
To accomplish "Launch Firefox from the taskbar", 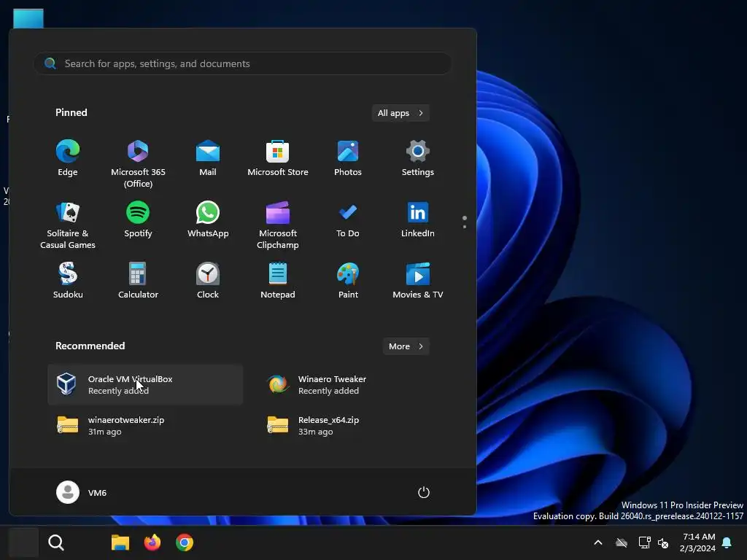I will click(152, 542).
